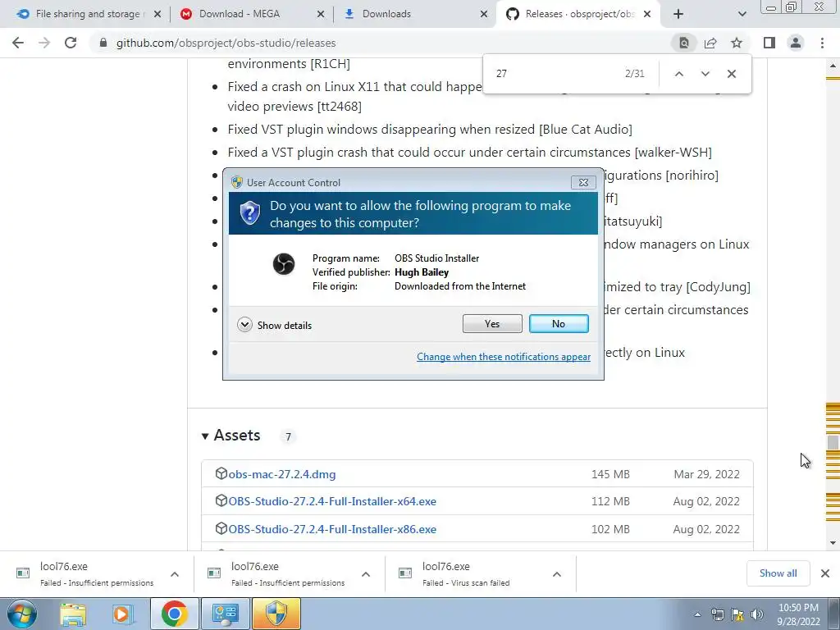Screen dimensions: 840x630
Task: Share this page icon
Action: point(710,43)
